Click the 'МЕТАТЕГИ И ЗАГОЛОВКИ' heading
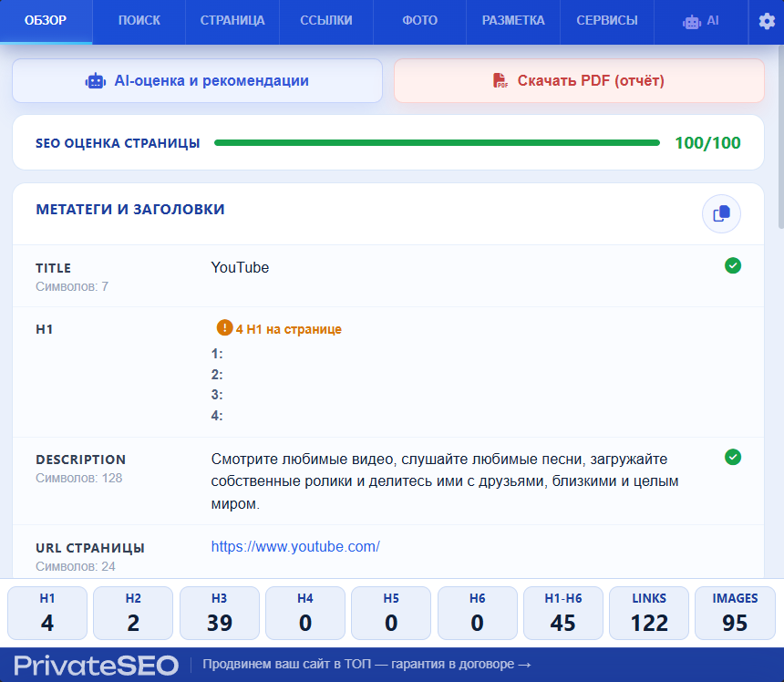Screen dimensions: 784x682 point(130,209)
